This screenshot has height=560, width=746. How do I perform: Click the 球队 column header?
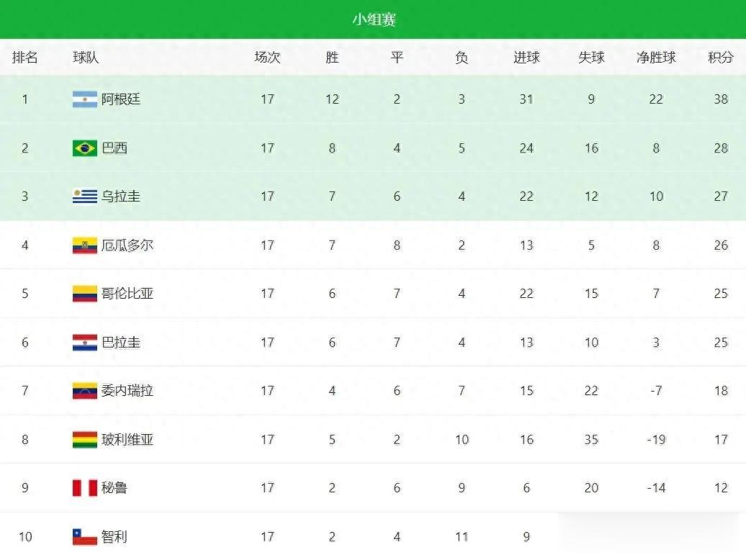pyautogui.click(x=86, y=58)
